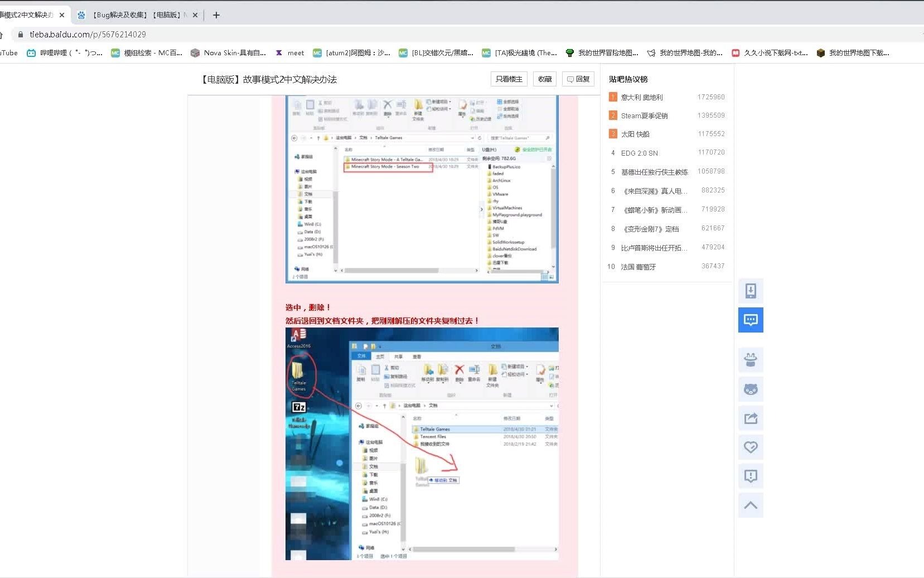Click the padlock icon in address bar

[x=21, y=35]
